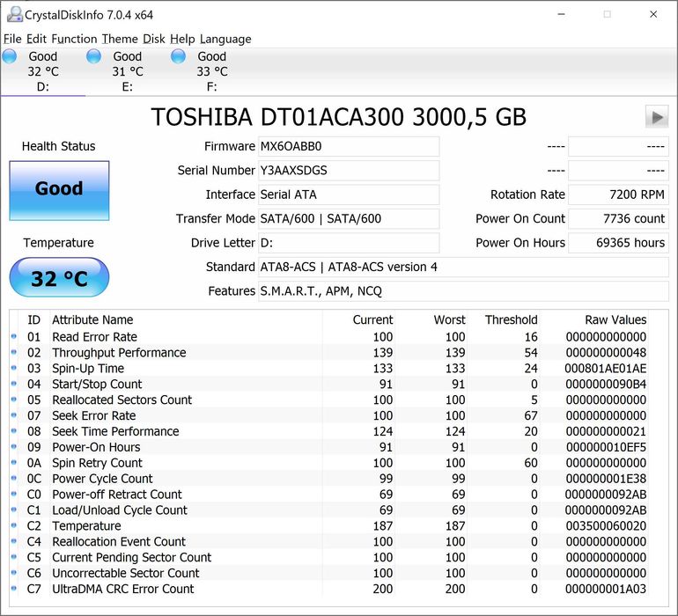Click the status dot of Seek Error Rate
This screenshot has height=616, width=678.
14,415
